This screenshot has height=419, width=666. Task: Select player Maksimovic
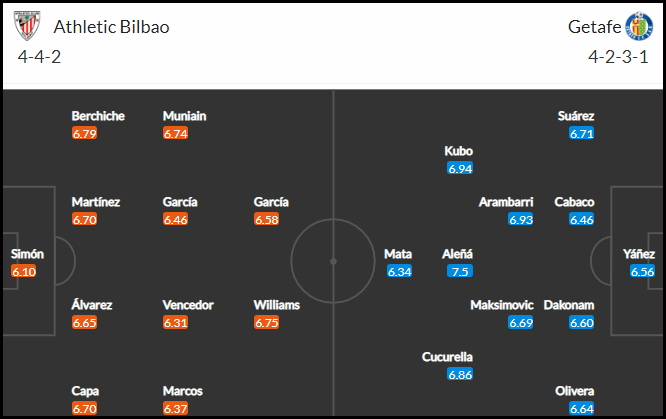[502, 305]
